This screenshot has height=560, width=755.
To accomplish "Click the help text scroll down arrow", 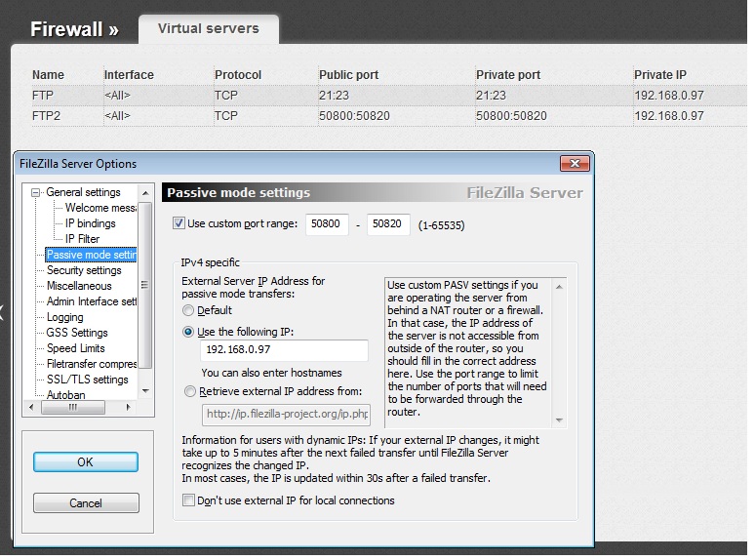I will click(x=559, y=420).
